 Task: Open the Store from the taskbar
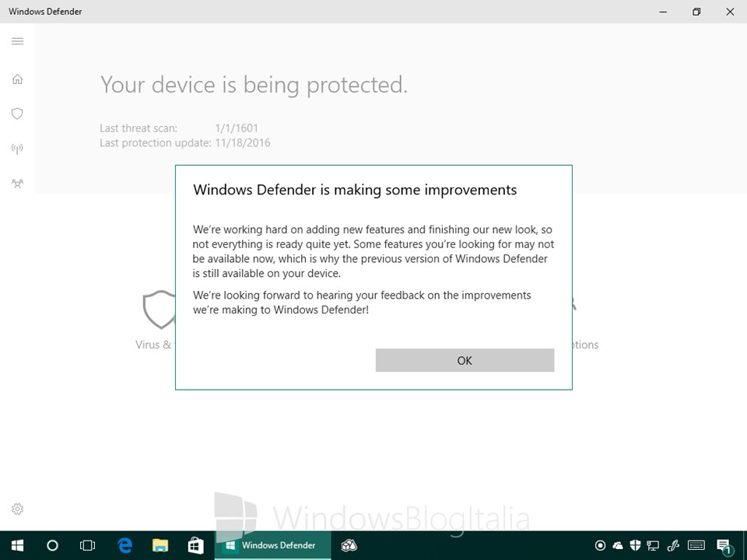tap(195, 545)
